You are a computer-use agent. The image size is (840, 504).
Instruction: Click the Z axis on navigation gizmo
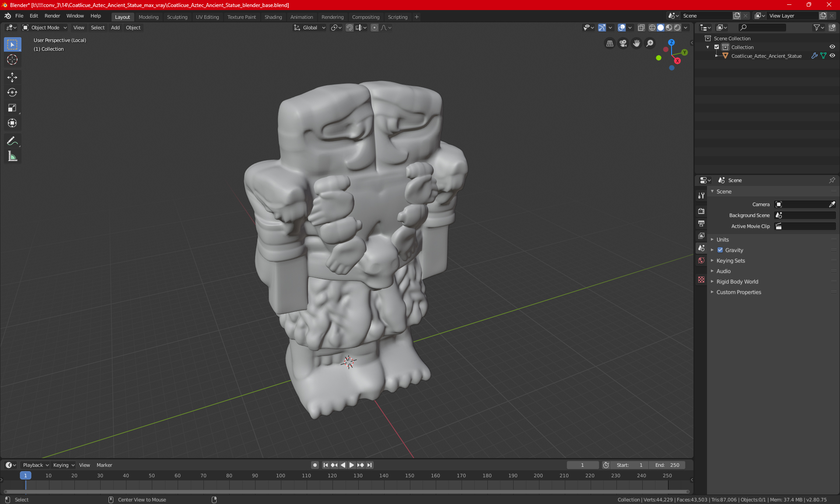671,42
